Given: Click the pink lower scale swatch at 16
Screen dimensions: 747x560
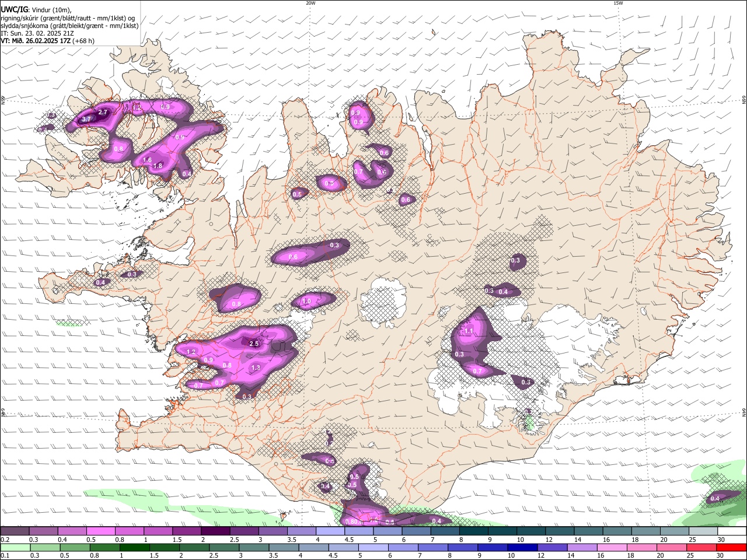Looking at the screenshot, I should pos(612,547).
